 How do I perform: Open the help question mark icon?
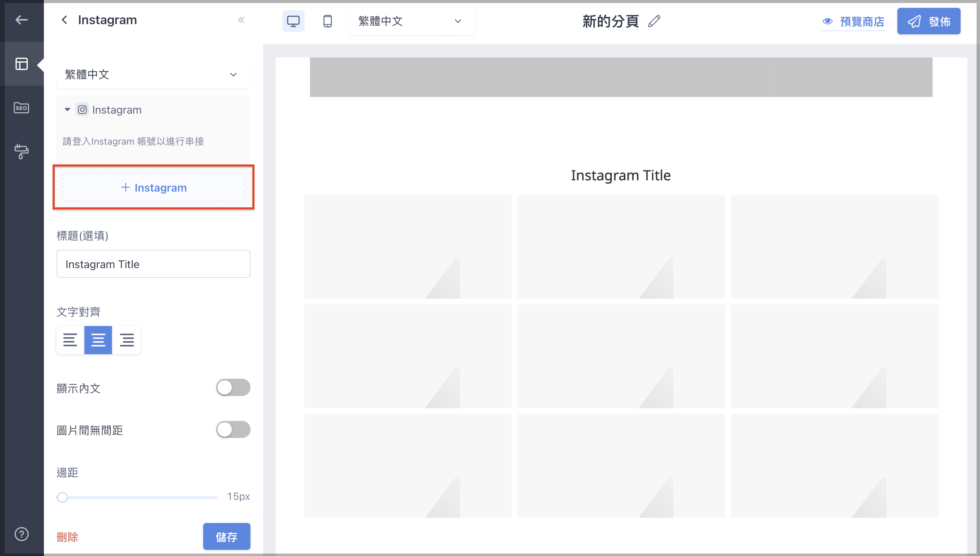21,534
